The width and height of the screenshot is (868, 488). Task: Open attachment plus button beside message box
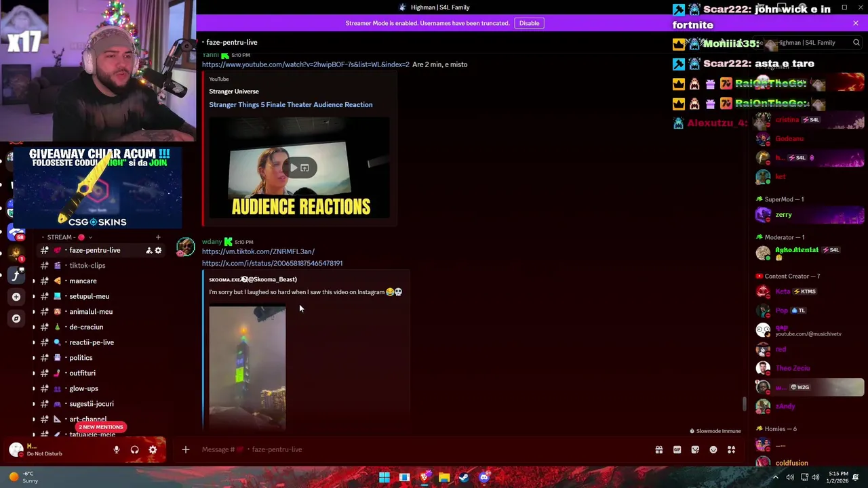click(x=185, y=449)
